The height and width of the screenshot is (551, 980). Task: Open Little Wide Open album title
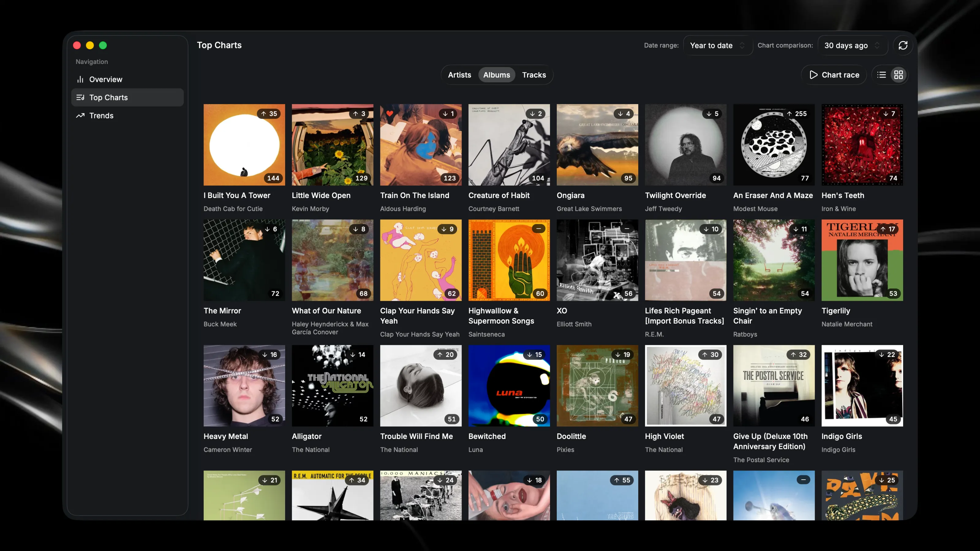pos(321,195)
